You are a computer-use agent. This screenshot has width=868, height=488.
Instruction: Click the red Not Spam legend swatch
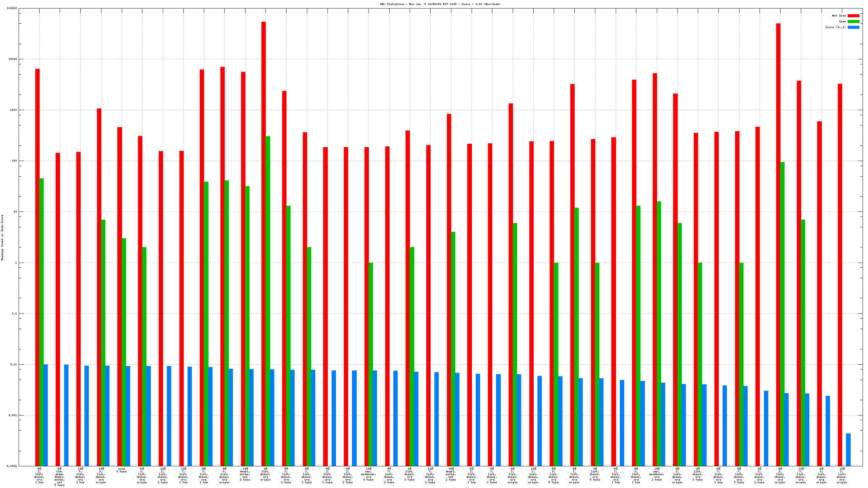pos(853,16)
